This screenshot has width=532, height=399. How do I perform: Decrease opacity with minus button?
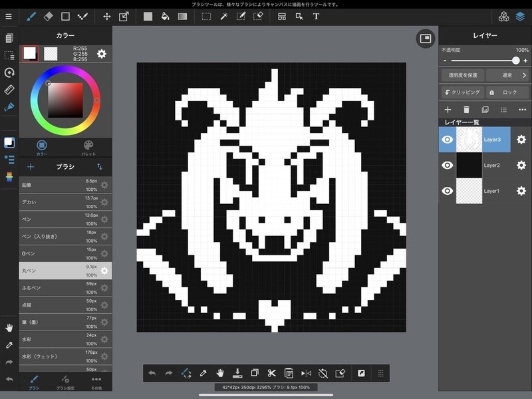tap(445, 61)
